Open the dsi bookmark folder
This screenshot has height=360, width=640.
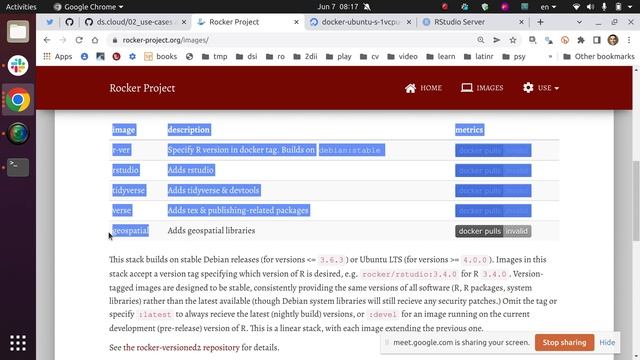click(247, 56)
